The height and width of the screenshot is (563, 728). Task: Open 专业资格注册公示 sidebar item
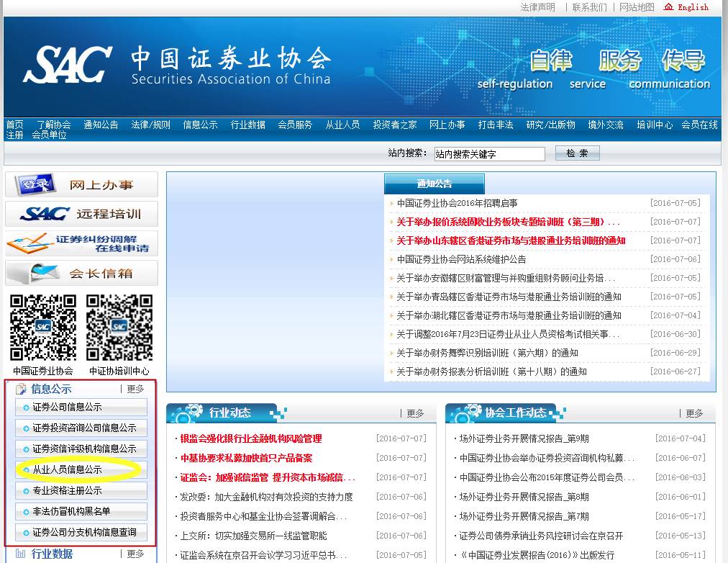81,490
